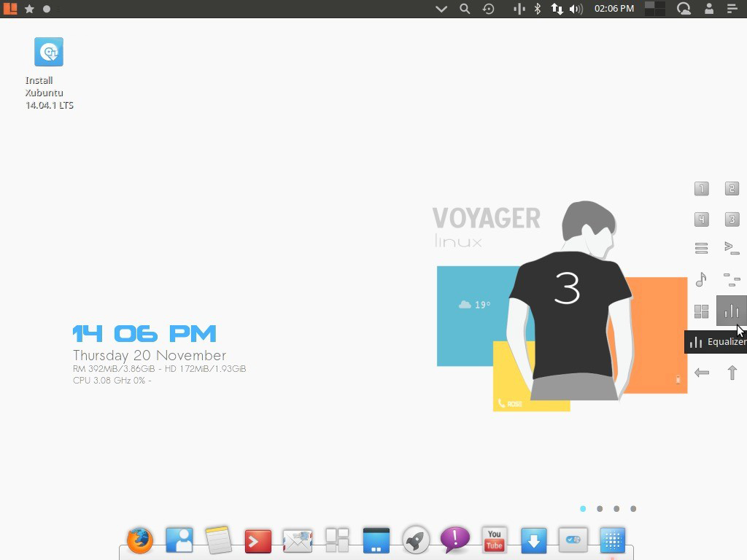
Task: Open the Equalizer icon in the side launcher
Action: [x=732, y=311]
